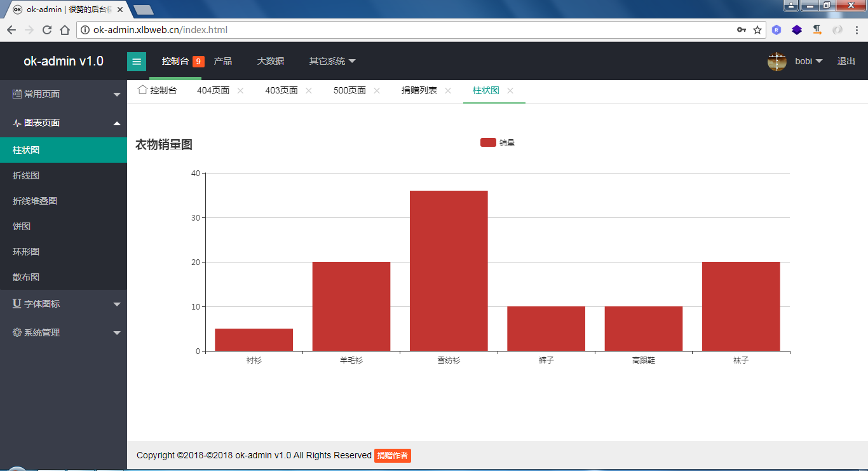Bookmark the page with the star icon
The width and height of the screenshot is (868, 471).
(x=756, y=29)
